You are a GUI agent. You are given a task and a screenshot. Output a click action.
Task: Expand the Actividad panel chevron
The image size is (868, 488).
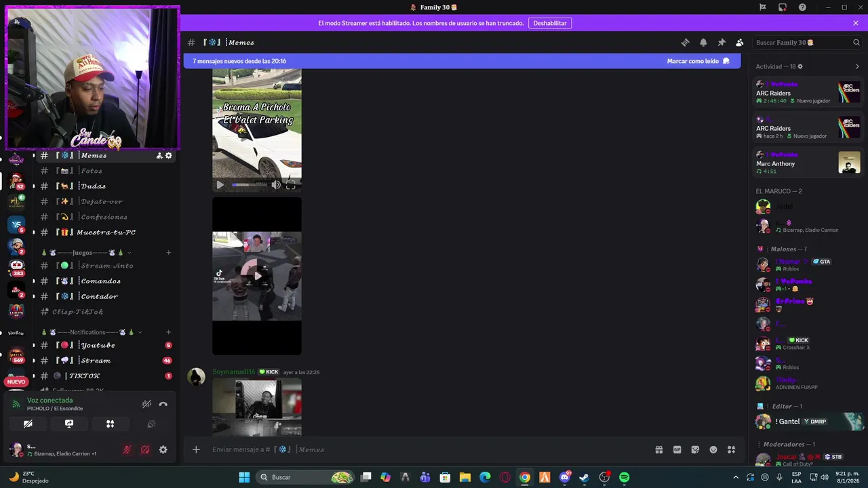857,66
